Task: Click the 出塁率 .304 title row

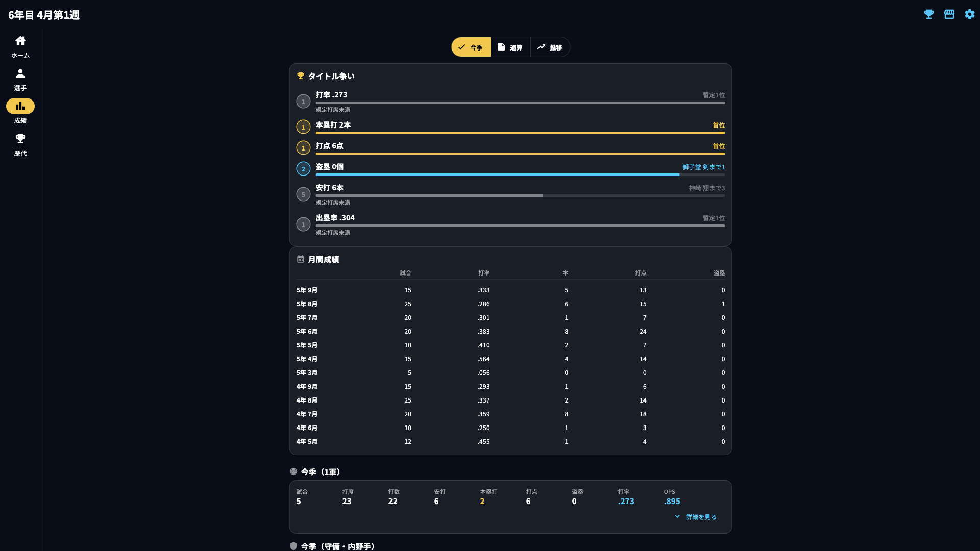Action: click(335, 218)
